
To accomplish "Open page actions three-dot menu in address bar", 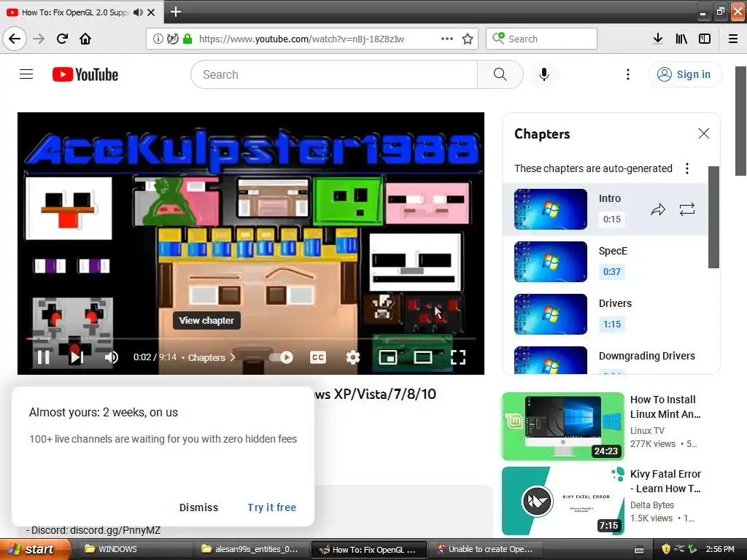I will [447, 39].
